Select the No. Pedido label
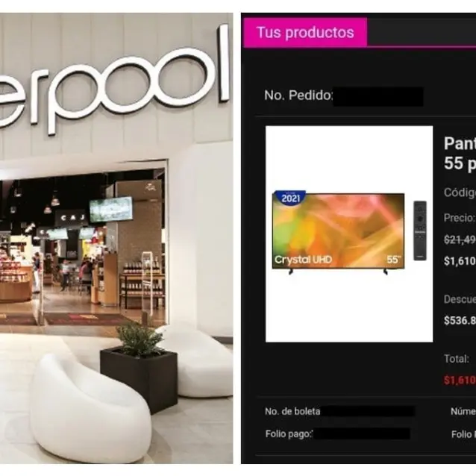The width and height of the screenshot is (476, 476). 298,95
